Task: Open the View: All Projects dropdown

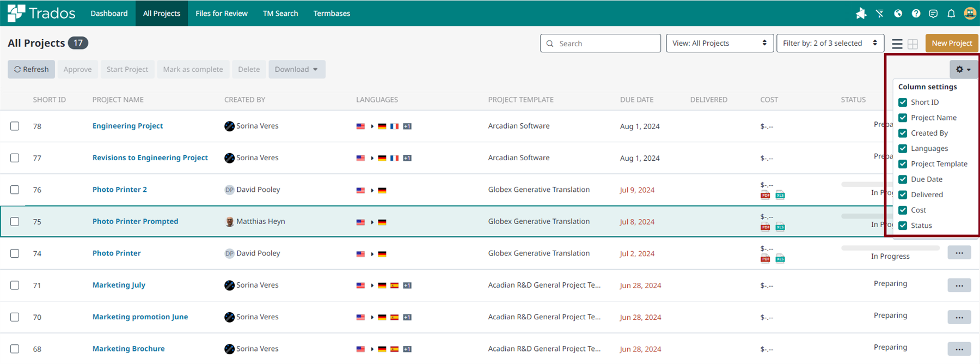Action: point(720,43)
